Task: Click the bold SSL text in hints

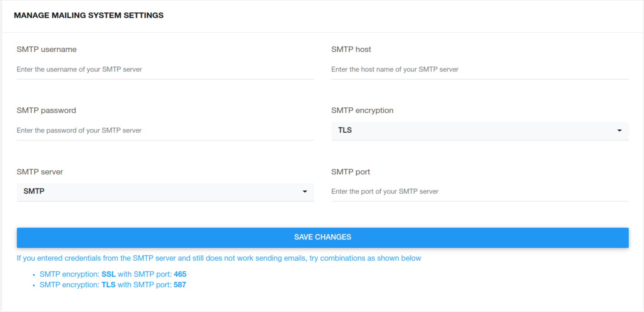Action: [x=108, y=274]
